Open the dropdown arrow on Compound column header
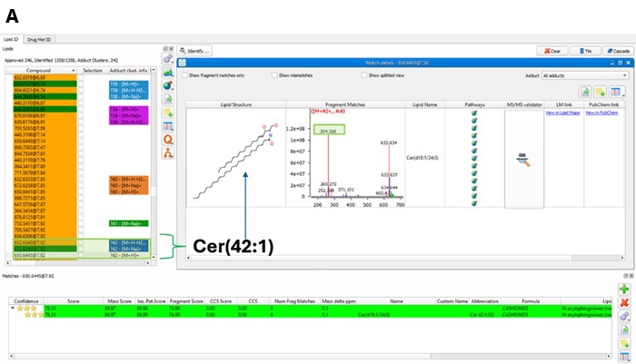Screen dimensions: 636x364 point(75,69)
